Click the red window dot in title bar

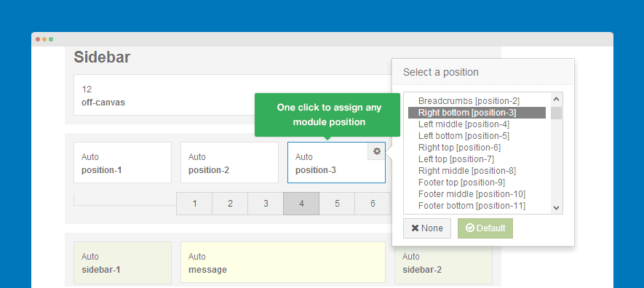pos(38,39)
